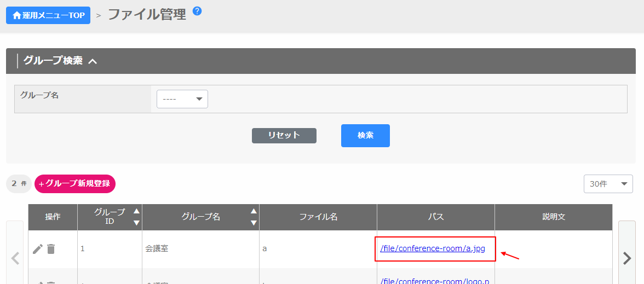Open the /file/conference-room/logo path link
The image size is (644, 284).
click(x=434, y=281)
